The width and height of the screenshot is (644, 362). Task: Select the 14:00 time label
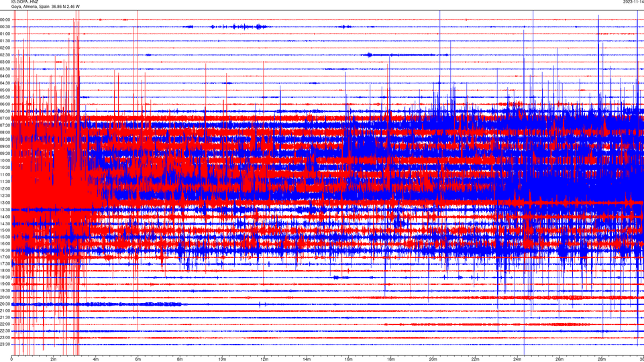(x=5, y=217)
